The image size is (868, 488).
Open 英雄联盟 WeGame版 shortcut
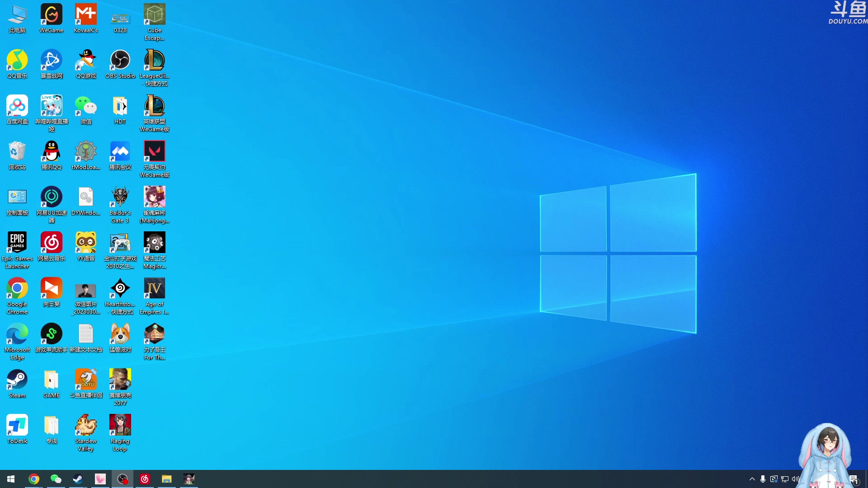(x=155, y=113)
